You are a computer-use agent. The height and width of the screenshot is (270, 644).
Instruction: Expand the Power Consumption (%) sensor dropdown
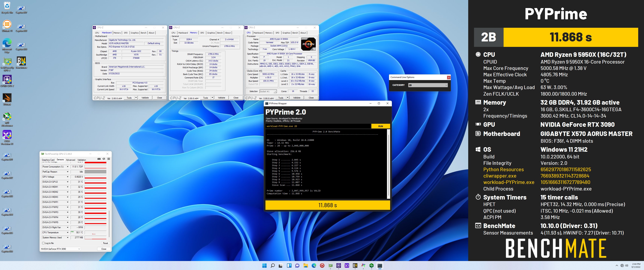point(68,167)
